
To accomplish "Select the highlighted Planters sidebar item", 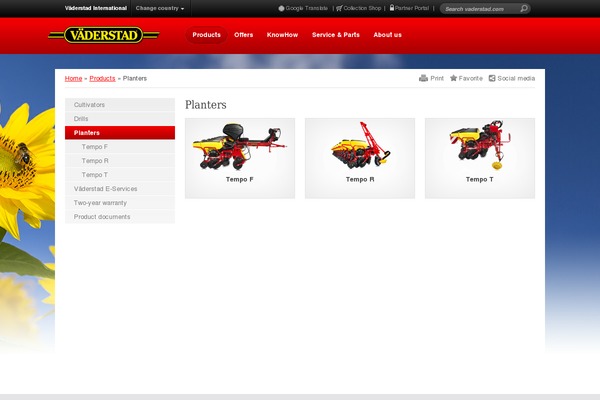I will click(x=120, y=132).
